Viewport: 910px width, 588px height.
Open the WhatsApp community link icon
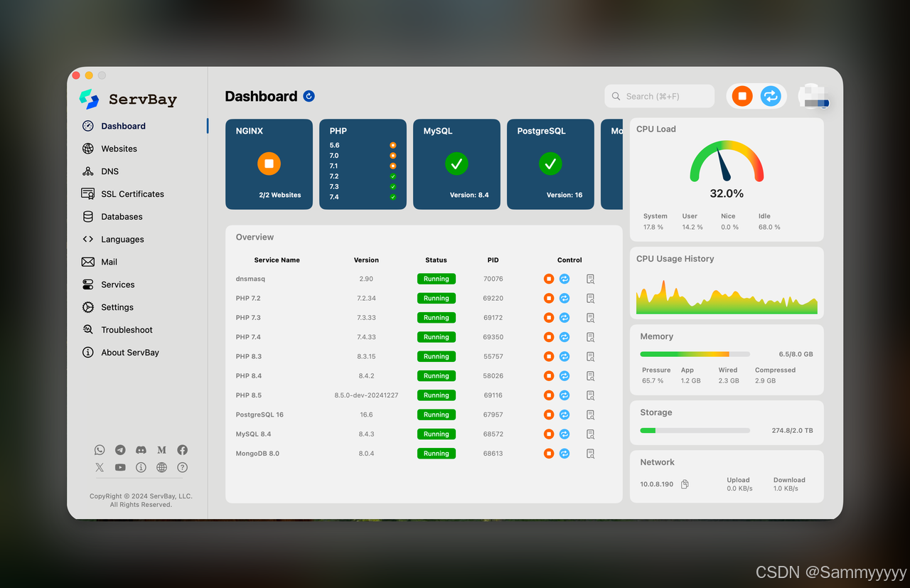[100, 450]
